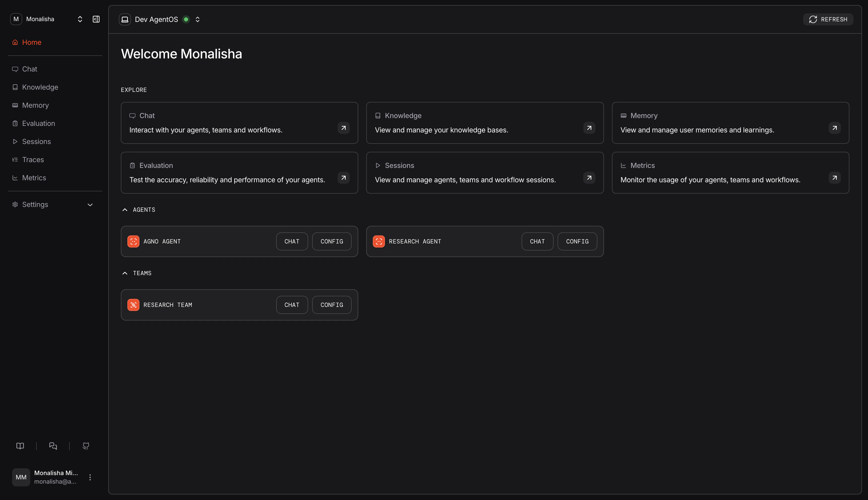Open Chat in sidebar
The height and width of the screenshot is (500, 868).
click(55, 69)
